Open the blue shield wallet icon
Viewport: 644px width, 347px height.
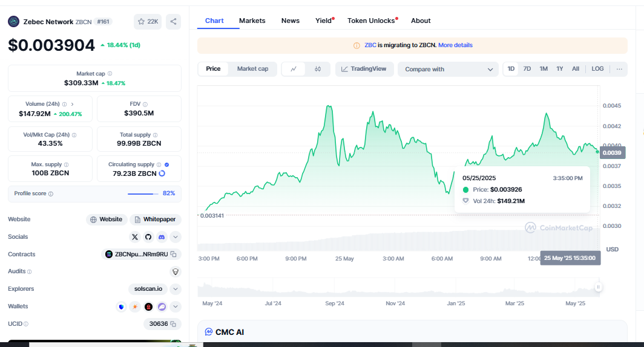(x=121, y=306)
